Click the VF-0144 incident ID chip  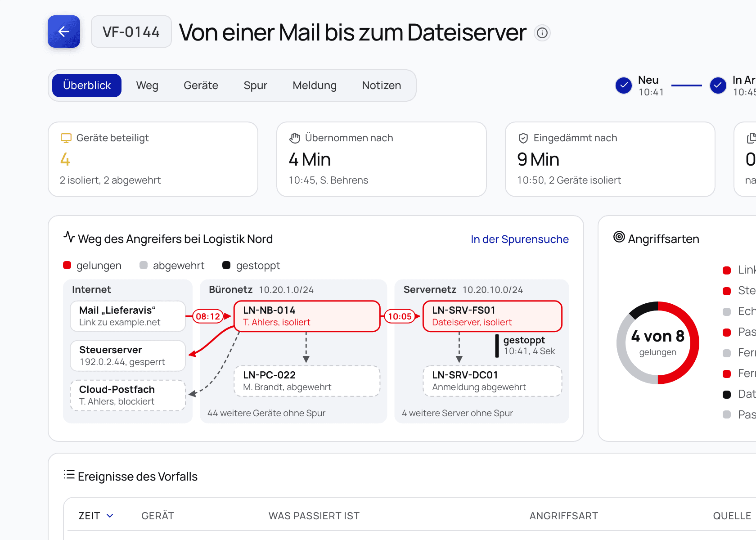(131, 31)
